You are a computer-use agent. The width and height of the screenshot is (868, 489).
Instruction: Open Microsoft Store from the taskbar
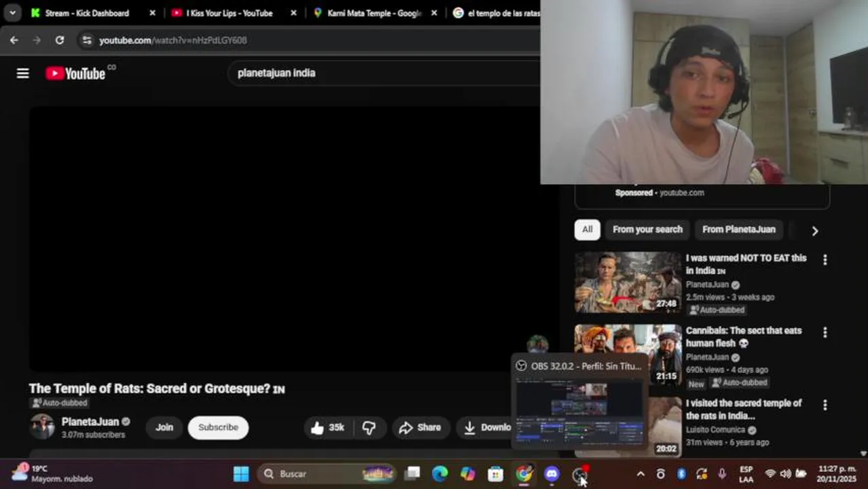tap(496, 473)
